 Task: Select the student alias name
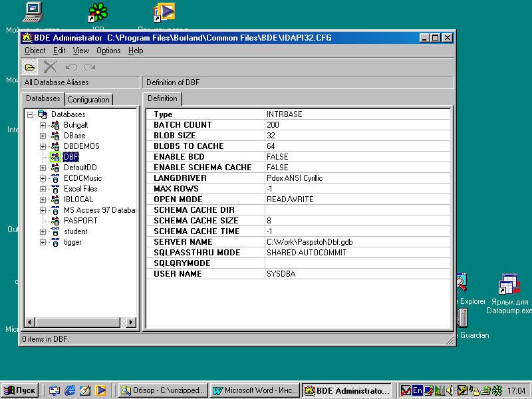pyautogui.click(x=76, y=231)
